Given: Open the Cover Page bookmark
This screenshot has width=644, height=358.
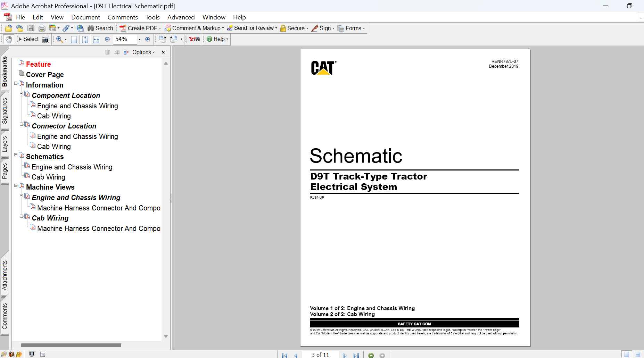Looking at the screenshot, I should (x=45, y=75).
